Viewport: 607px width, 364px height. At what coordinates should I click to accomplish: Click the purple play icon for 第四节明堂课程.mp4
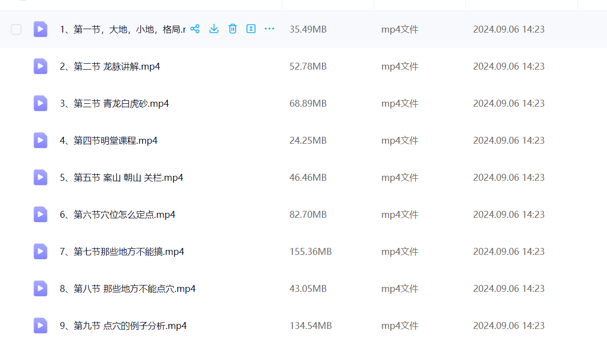(40, 140)
